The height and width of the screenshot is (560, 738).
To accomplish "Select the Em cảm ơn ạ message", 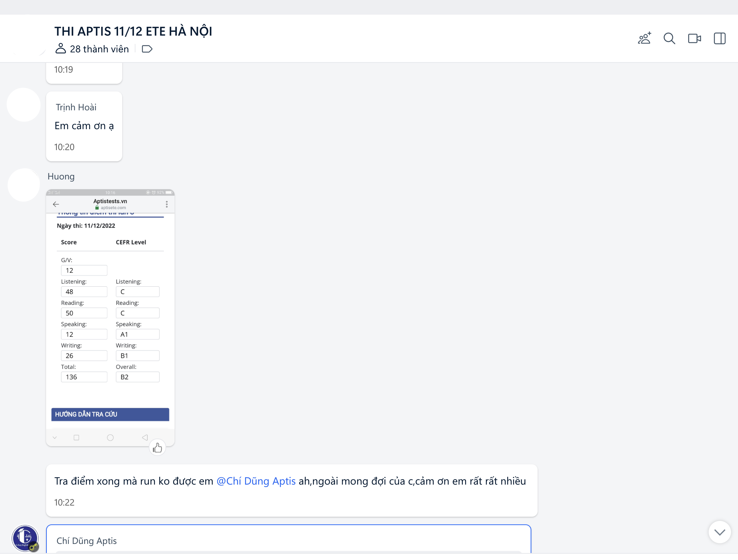I will [x=84, y=126].
